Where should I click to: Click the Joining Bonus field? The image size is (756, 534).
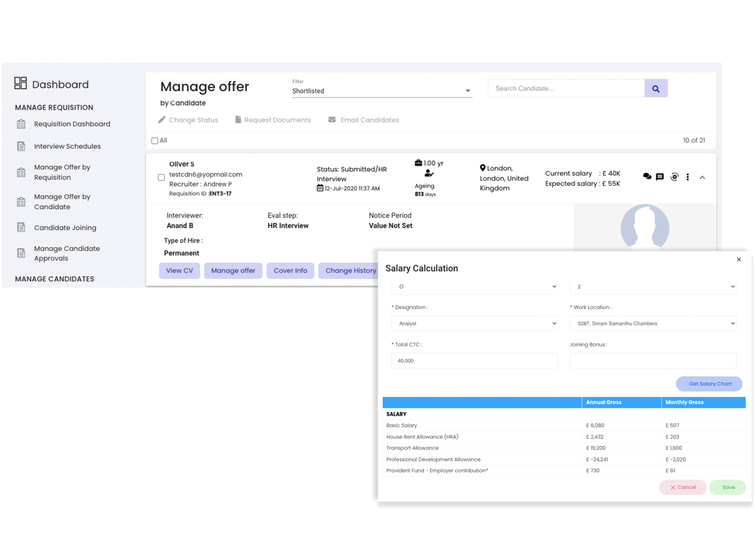tap(653, 361)
